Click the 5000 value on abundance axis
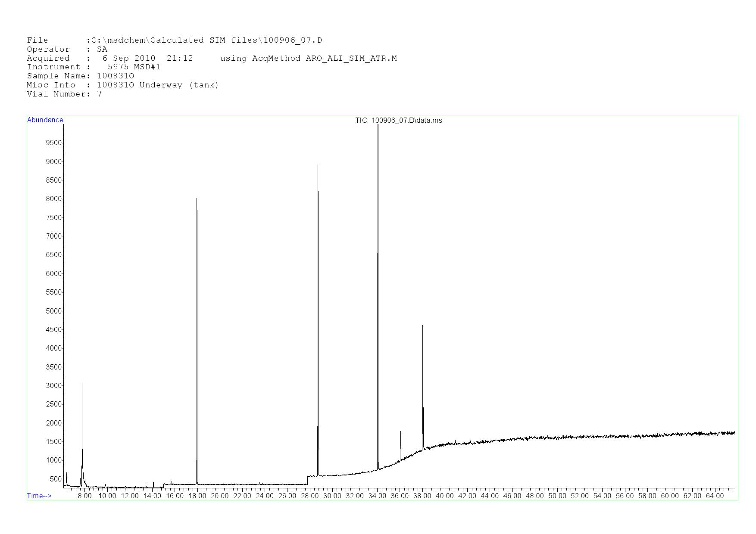Viewport: 756px width, 534px height. pos(54,311)
